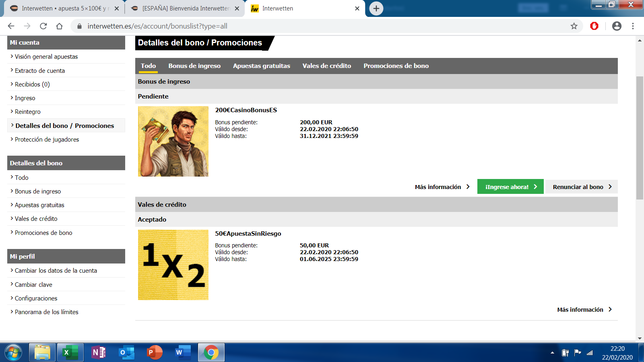Select sidebar 'Promociones de bono' link
The width and height of the screenshot is (644, 362).
click(43, 233)
